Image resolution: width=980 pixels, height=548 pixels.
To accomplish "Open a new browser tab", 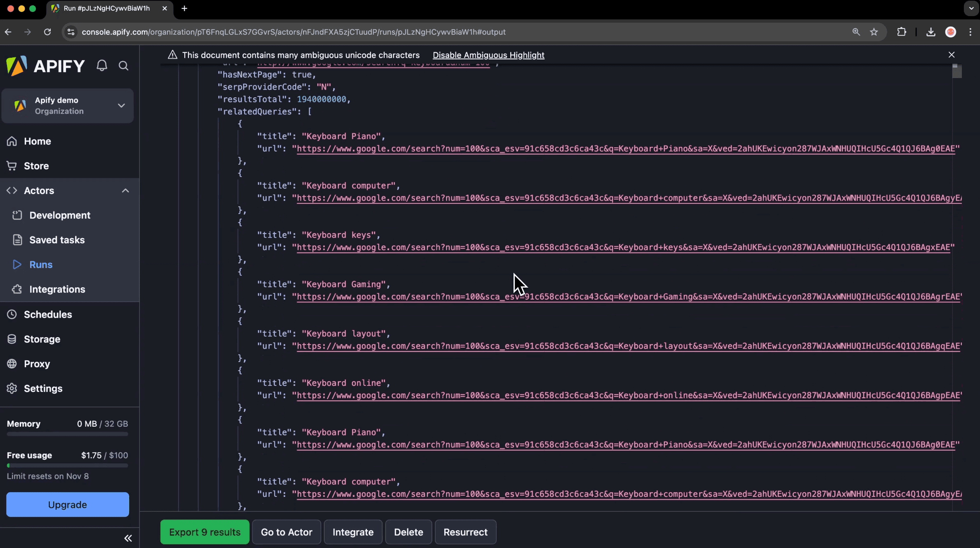I will point(184,8).
